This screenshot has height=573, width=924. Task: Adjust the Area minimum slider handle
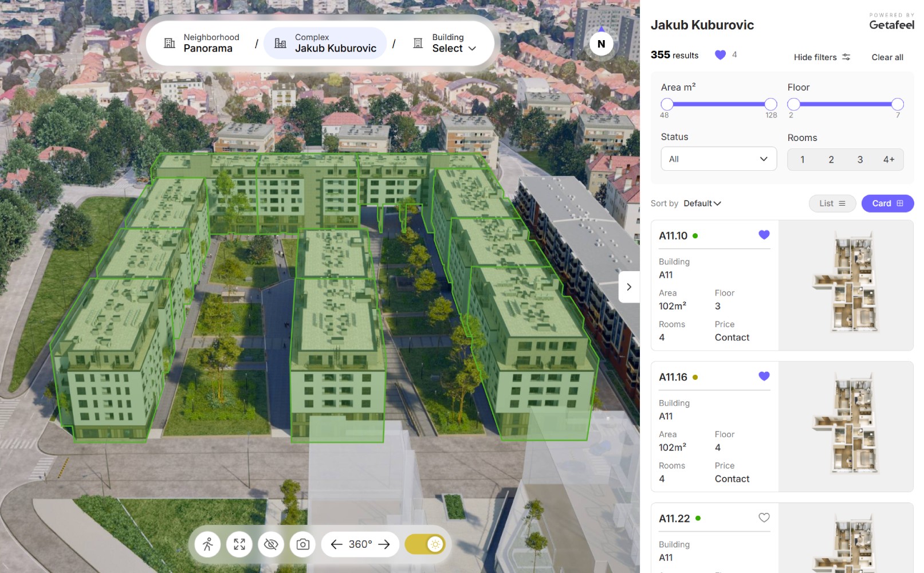pyautogui.click(x=667, y=104)
